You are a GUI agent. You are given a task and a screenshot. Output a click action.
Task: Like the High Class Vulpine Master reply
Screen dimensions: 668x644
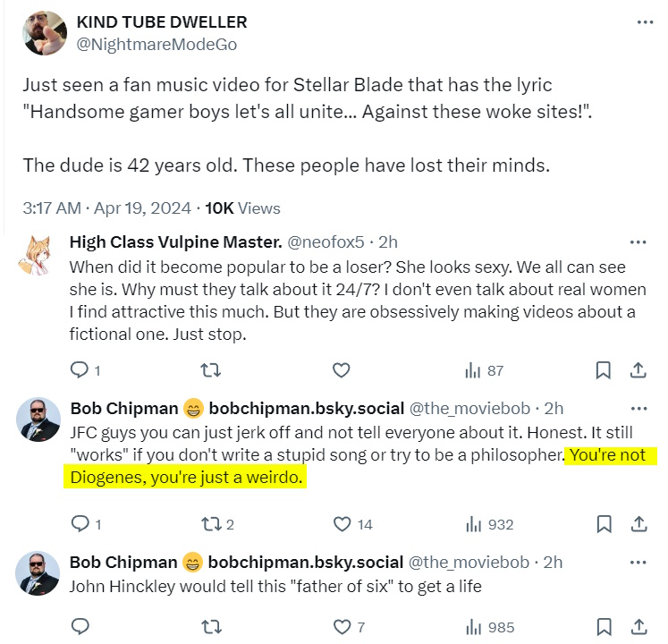tap(341, 370)
